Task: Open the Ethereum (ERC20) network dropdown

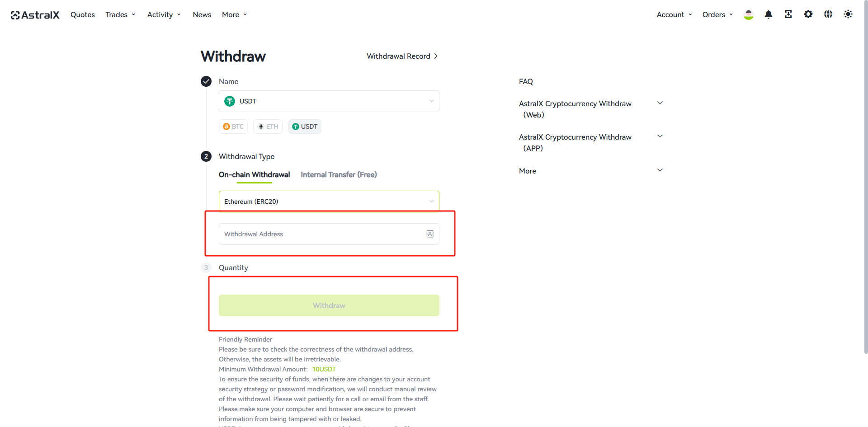Action: point(329,202)
